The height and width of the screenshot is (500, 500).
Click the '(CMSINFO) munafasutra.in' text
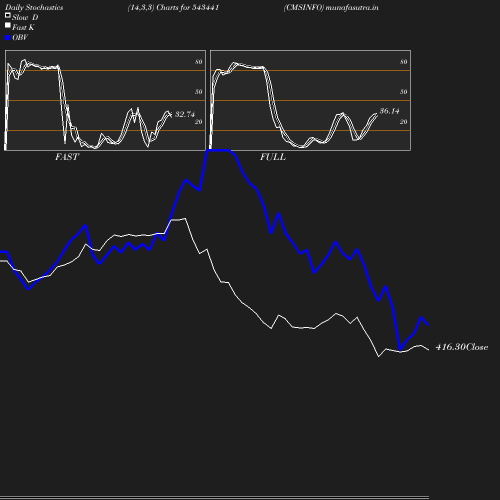click(x=331, y=8)
